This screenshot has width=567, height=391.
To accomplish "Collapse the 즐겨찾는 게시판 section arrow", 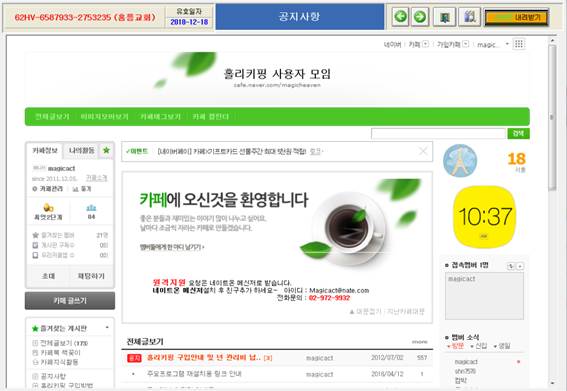I will click(107, 328).
